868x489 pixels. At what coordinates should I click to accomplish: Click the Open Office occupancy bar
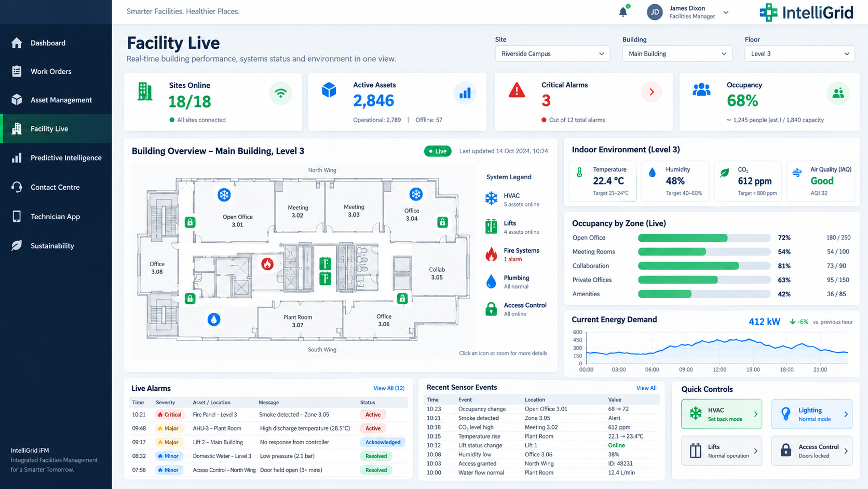[704, 238]
